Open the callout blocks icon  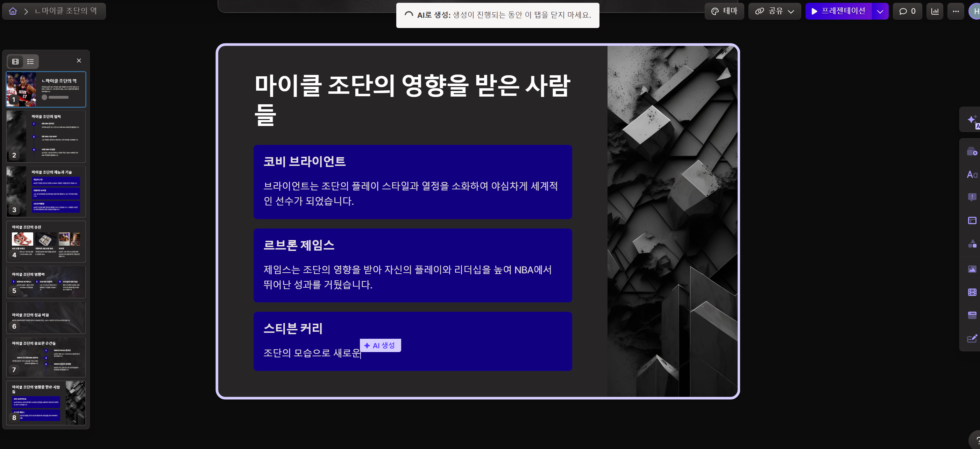pos(972,197)
